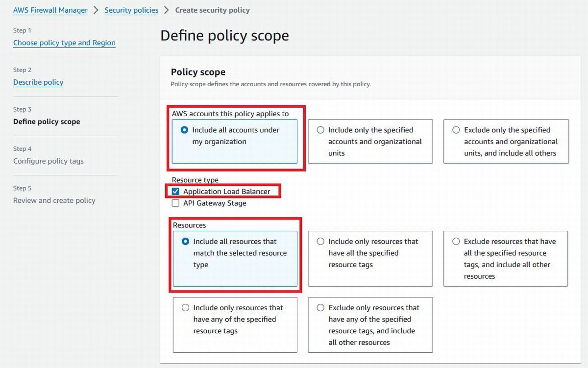Select 'Include all resources that match' radio
Screen dimensions: 588x368
[185, 242]
